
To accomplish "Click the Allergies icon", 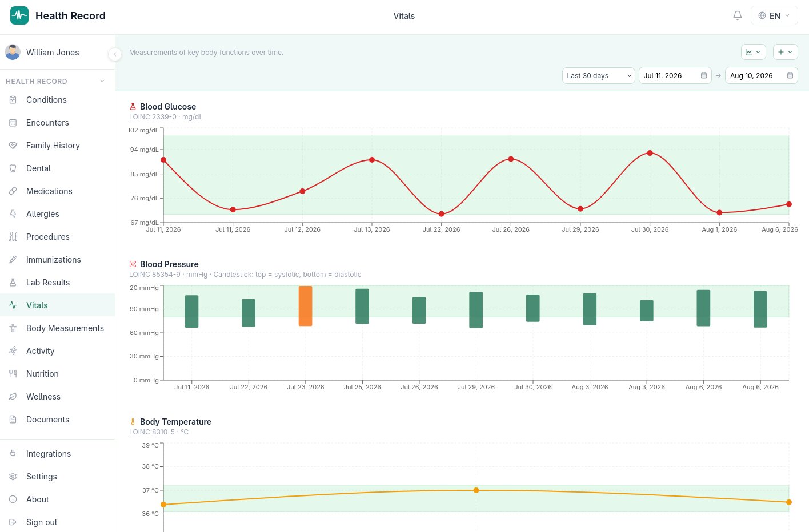I will point(13,214).
